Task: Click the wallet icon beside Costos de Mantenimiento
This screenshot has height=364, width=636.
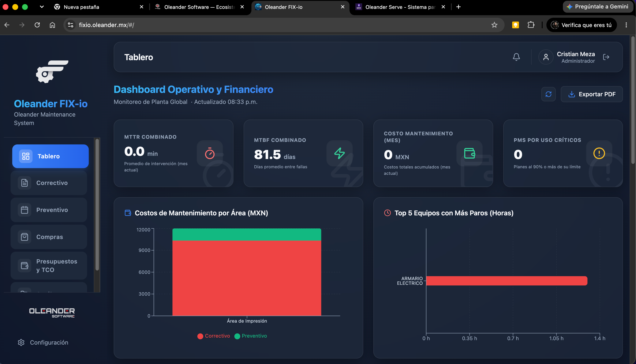Action: pyautogui.click(x=128, y=213)
